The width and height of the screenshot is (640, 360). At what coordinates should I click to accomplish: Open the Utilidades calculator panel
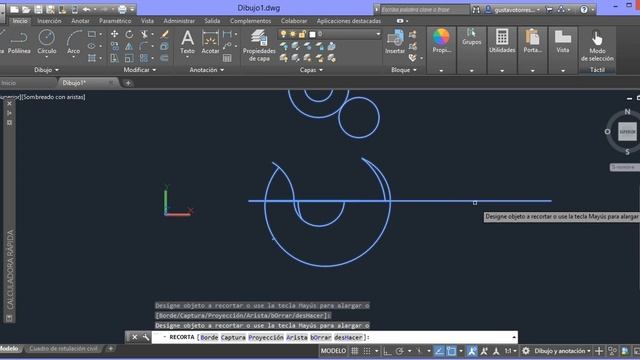click(502, 41)
